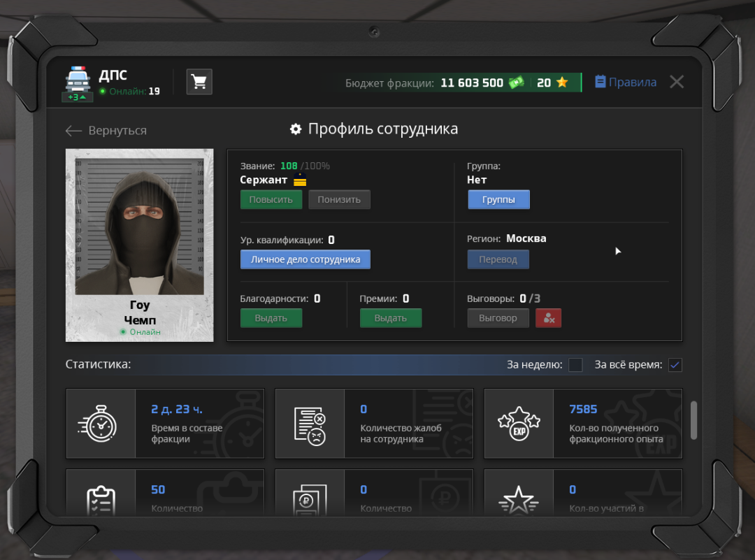Click the Количество жалоб на сотрудника label

click(x=401, y=433)
